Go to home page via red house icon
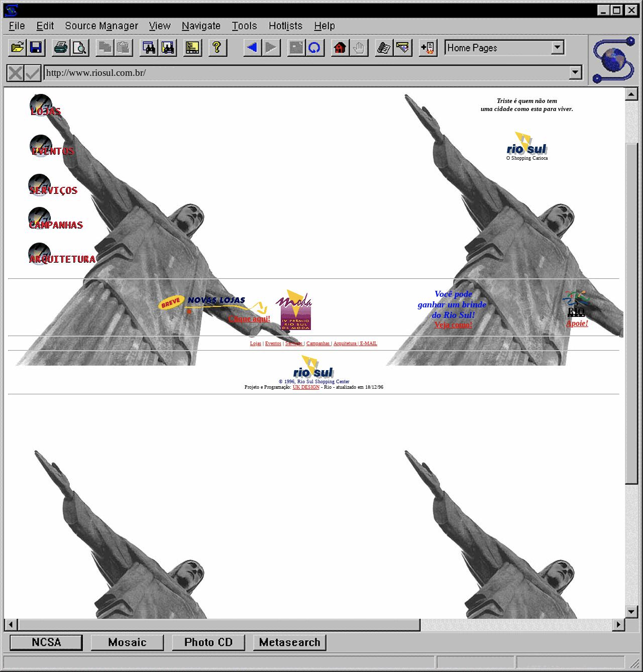This screenshot has width=643, height=672. [340, 48]
